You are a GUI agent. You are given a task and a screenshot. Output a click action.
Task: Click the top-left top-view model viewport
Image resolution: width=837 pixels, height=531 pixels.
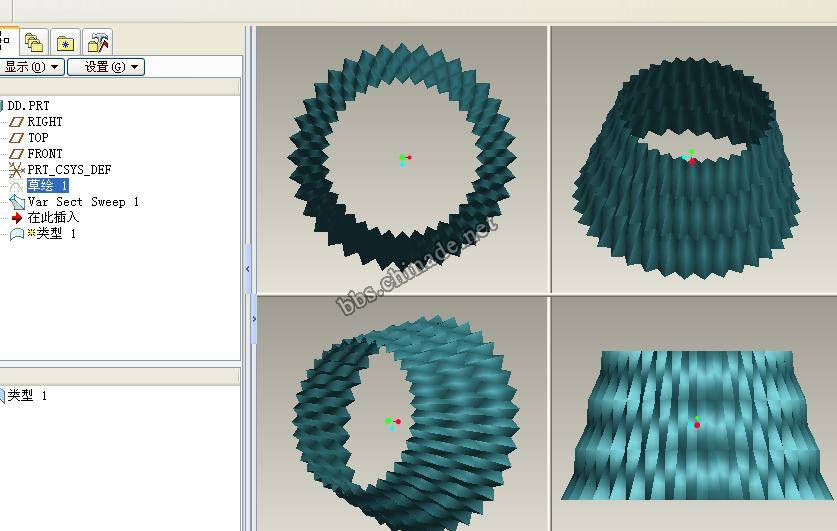tap(402, 159)
